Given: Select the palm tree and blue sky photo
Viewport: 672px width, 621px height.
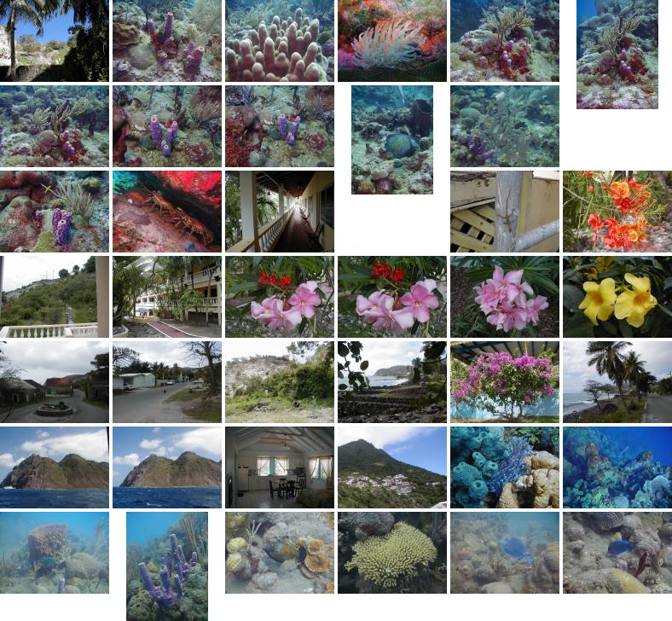Looking at the screenshot, I should click(55, 41).
